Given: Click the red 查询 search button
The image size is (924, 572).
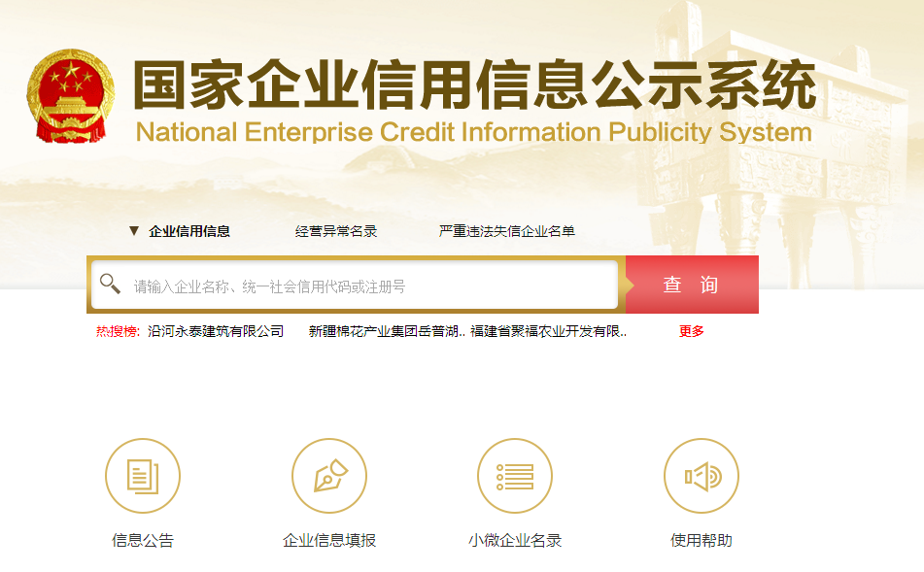Looking at the screenshot, I should tap(692, 285).
